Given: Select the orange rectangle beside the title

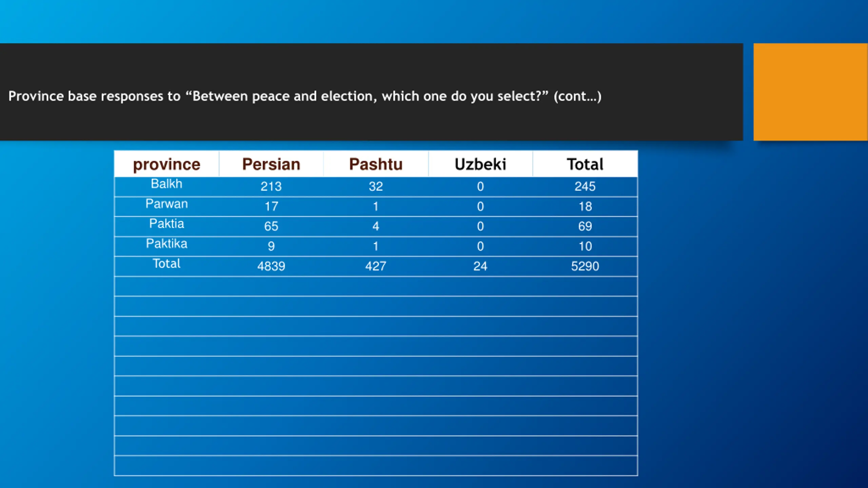Looking at the screenshot, I should tap(810, 92).
